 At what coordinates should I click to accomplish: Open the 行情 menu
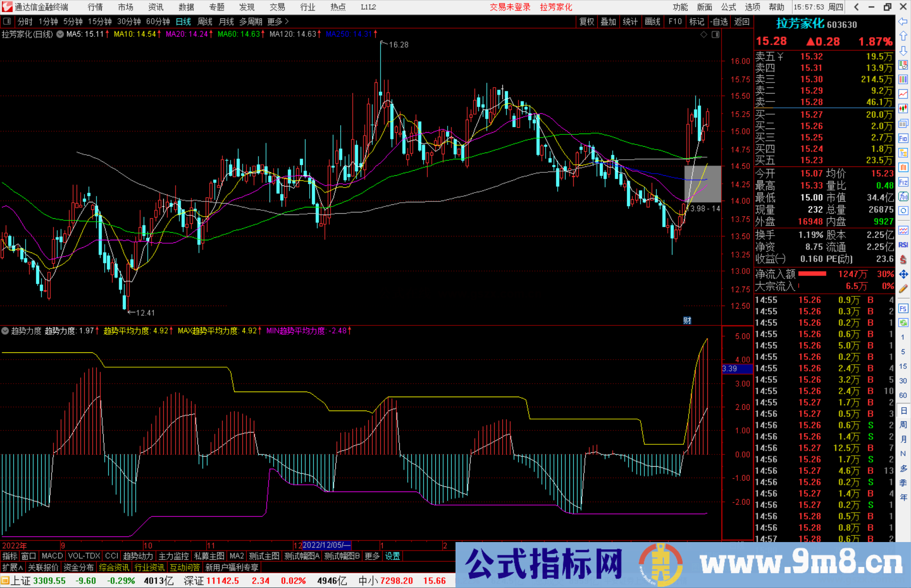click(94, 7)
